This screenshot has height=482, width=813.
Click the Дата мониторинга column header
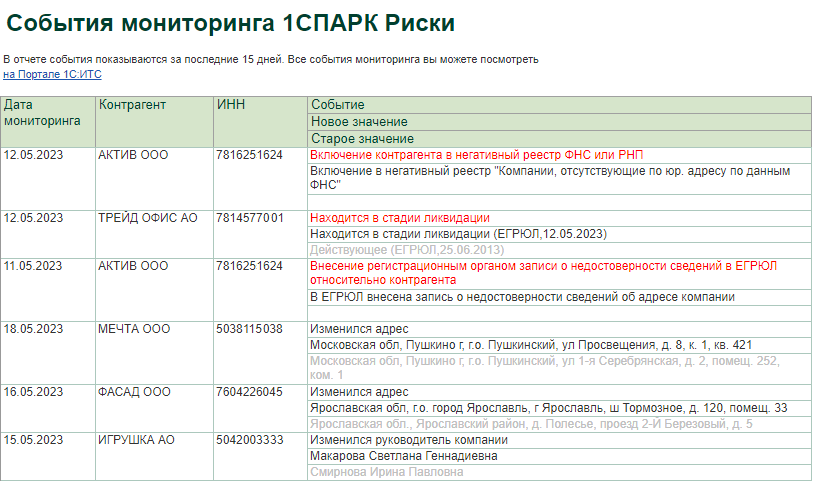[x=42, y=112]
